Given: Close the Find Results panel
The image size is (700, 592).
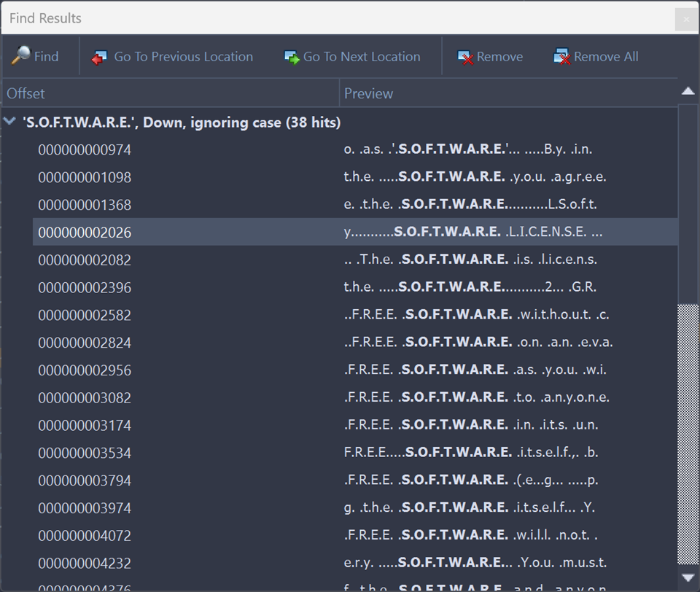Looking at the screenshot, I should 685,20.
